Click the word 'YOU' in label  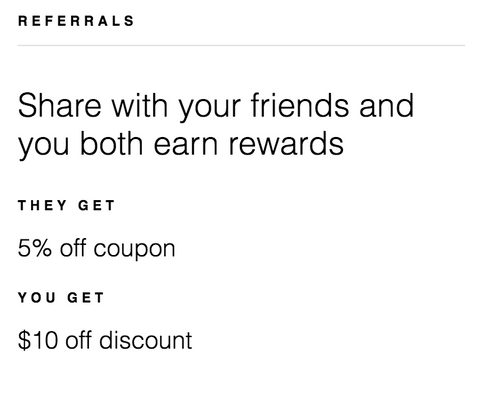pos(37,298)
